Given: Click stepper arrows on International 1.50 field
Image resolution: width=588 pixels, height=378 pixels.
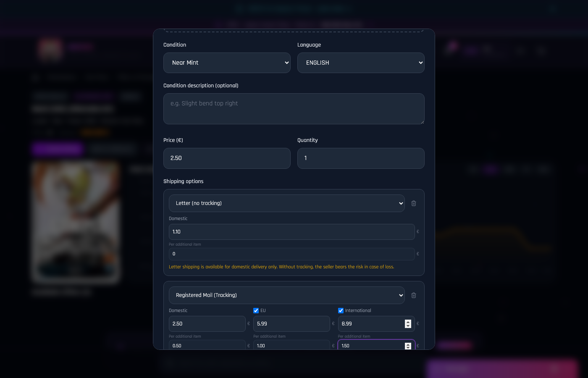Looking at the screenshot, I should [408, 346].
